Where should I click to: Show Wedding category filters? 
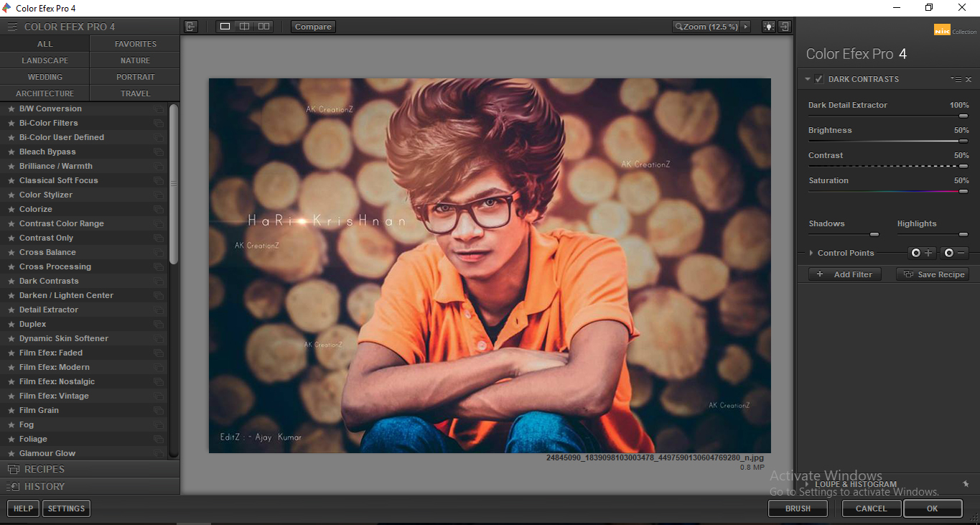(x=45, y=77)
